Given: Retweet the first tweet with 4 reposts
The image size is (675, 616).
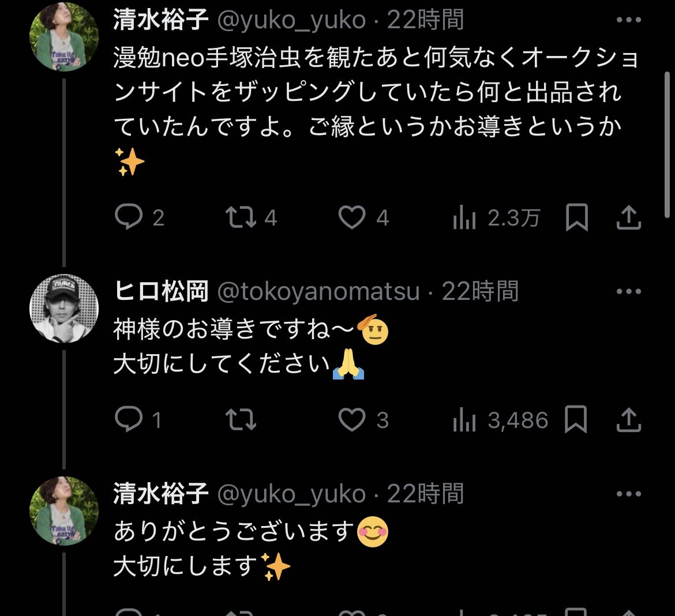Looking at the screenshot, I should [x=241, y=217].
